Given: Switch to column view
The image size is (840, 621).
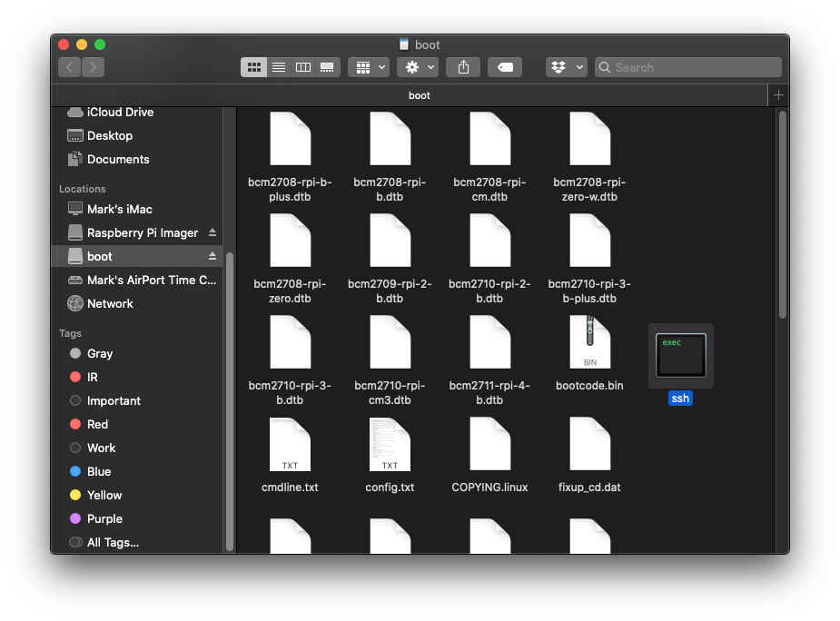Looking at the screenshot, I should click(302, 66).
